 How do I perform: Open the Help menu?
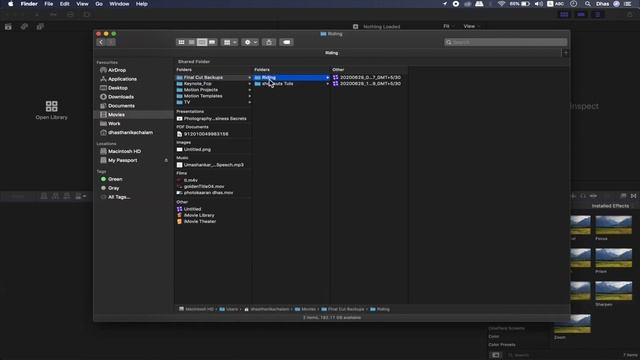click(142, 4)
